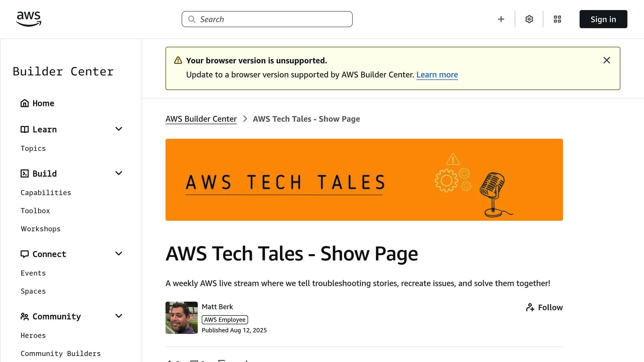Click the AWS logo in the top bar
The image size is (644, 362).
[x=28, y=19]
